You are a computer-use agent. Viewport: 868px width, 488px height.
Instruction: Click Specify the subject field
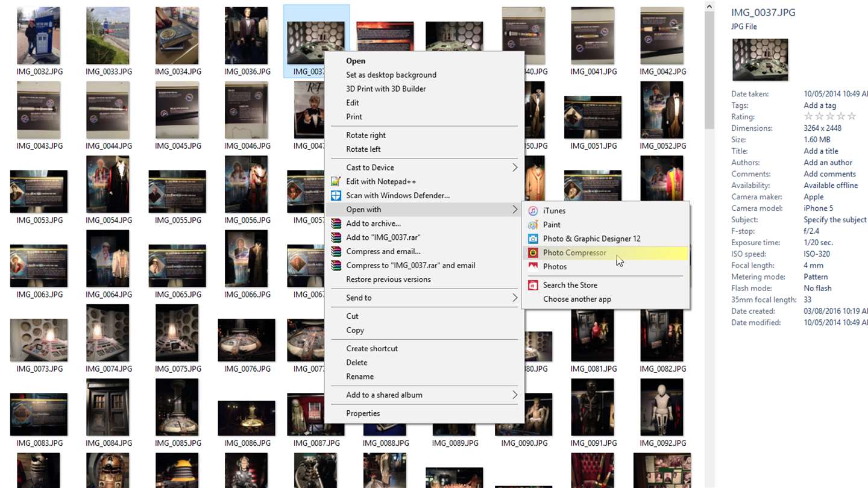[835, 220]
